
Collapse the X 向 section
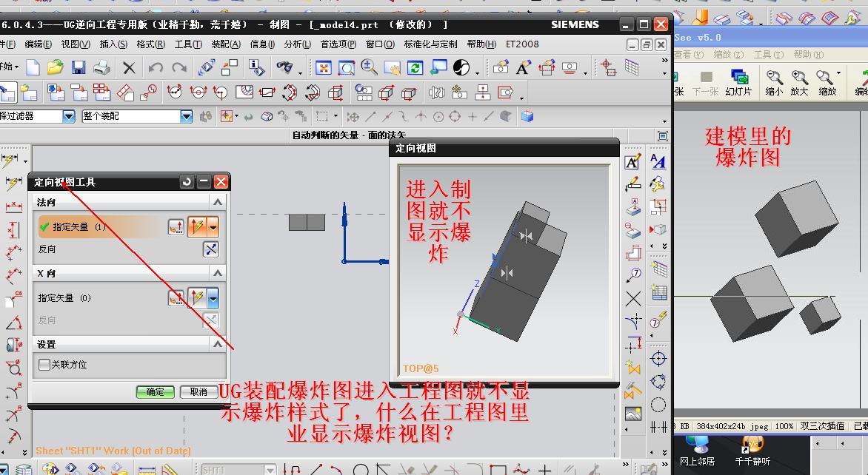(x=218, y=272)
